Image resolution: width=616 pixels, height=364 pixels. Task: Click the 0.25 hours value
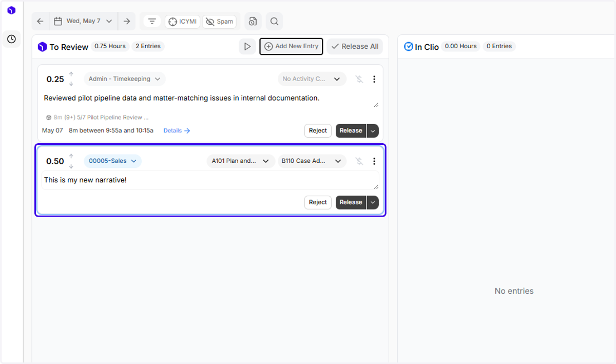pyautogui.click(x=55, y=79)
